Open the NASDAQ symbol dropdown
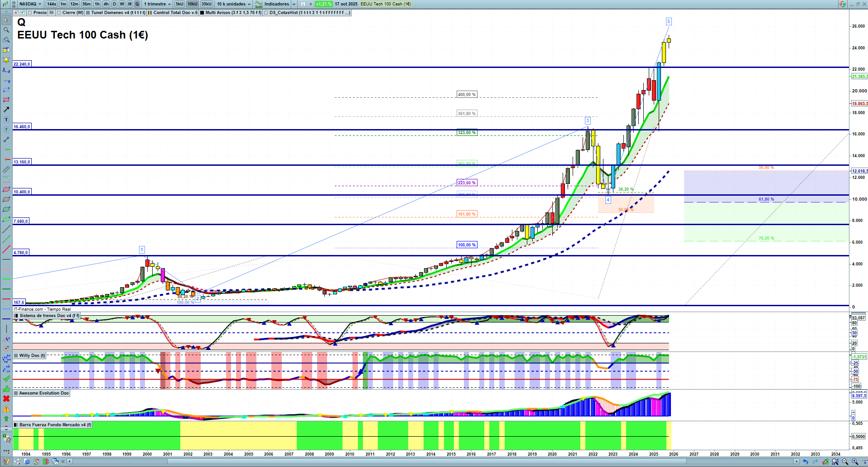The width and height of the screenshot is (868, 467). (30, 4)
